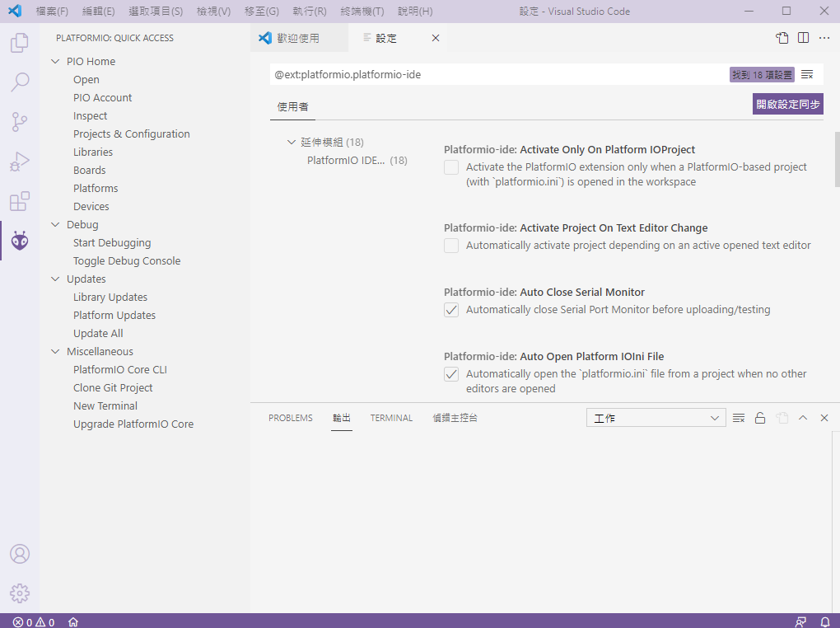Click the settings search input field

click(498, 74)
